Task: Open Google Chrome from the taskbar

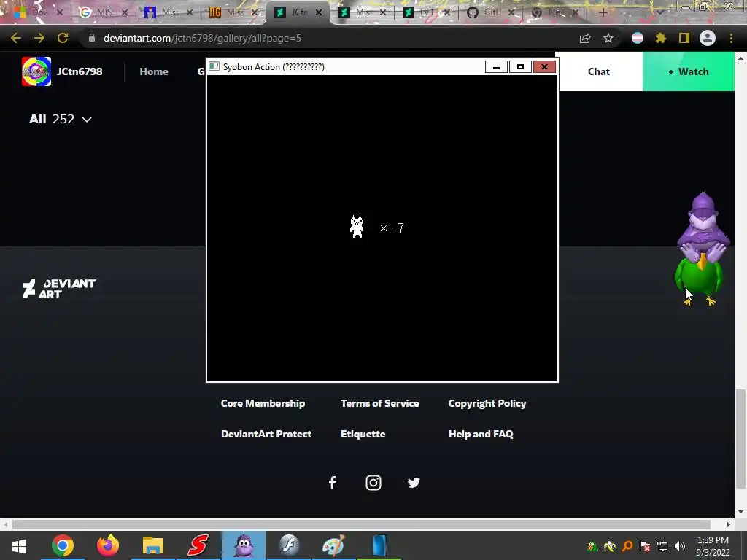Action: tap(63, 545)
